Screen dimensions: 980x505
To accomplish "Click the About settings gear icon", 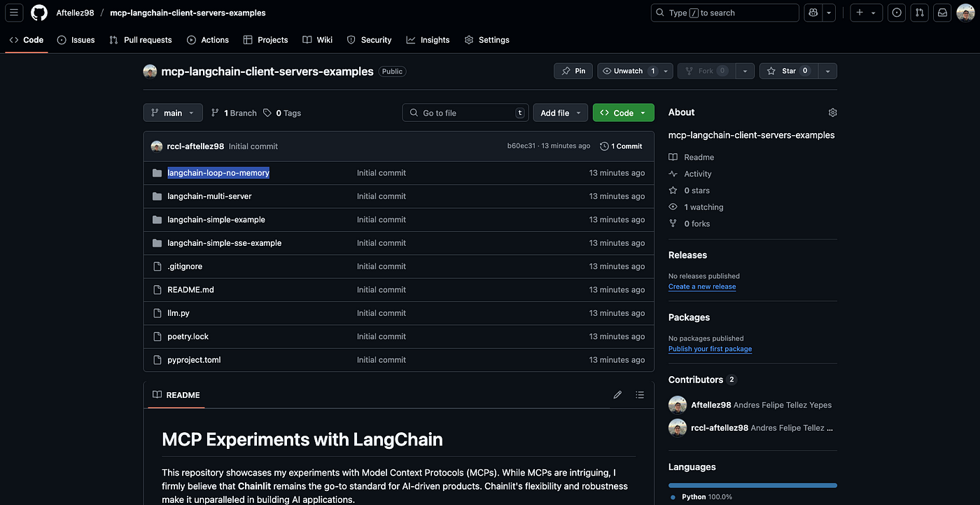I will click(x=832, y=113).
